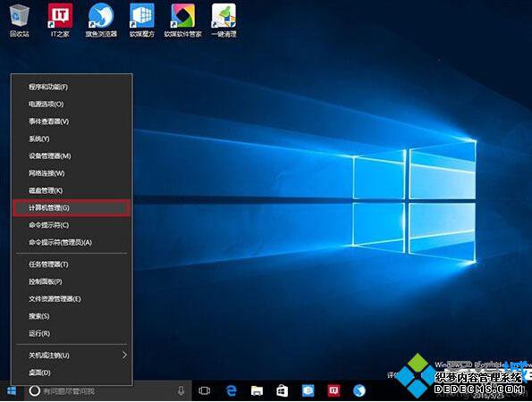Open the Windows Store taskbar icon

pyautogui.click(x=282, y=390)
